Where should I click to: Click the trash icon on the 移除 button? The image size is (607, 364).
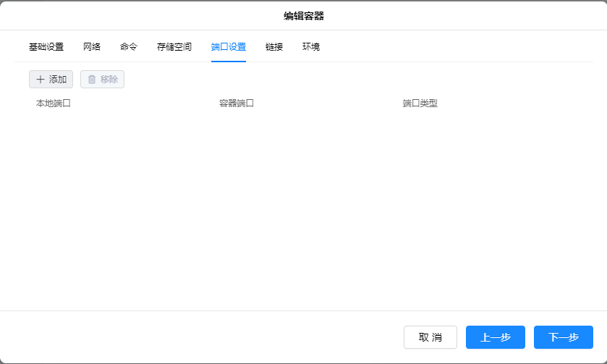click(92, 80)
